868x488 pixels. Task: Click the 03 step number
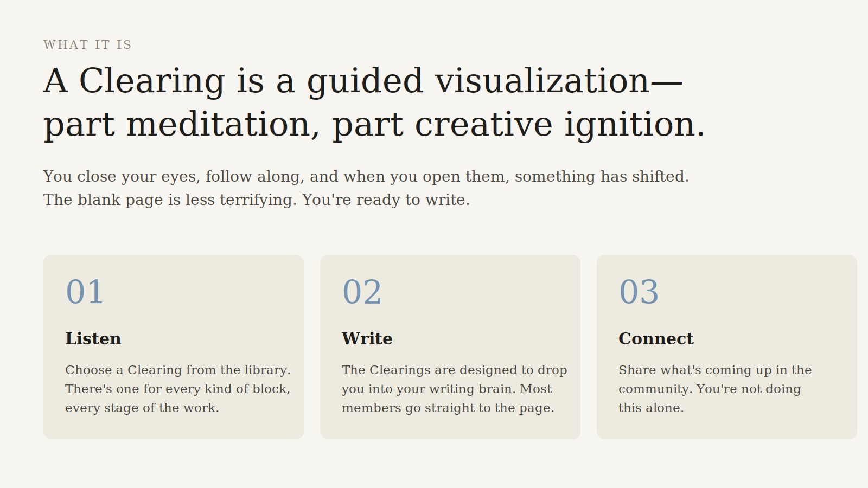click(639, 292)
